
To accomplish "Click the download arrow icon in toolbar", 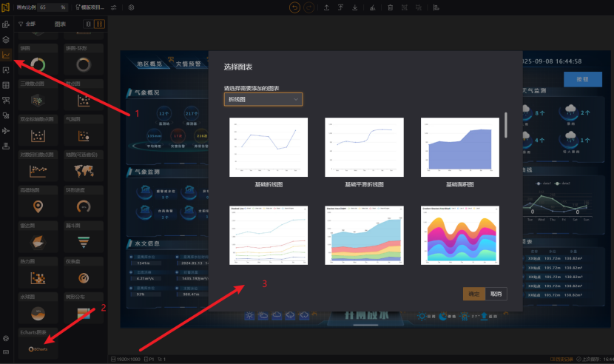I will (355, 7).
